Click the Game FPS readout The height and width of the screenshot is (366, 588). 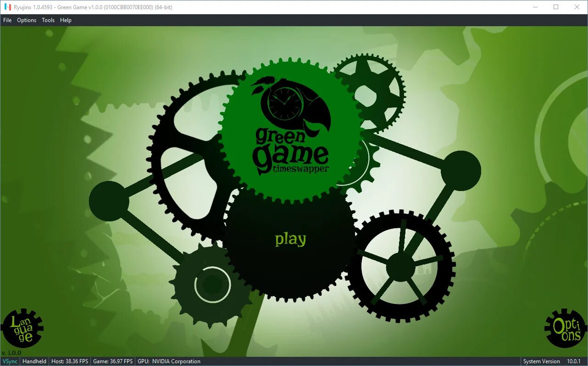[113, 361]
